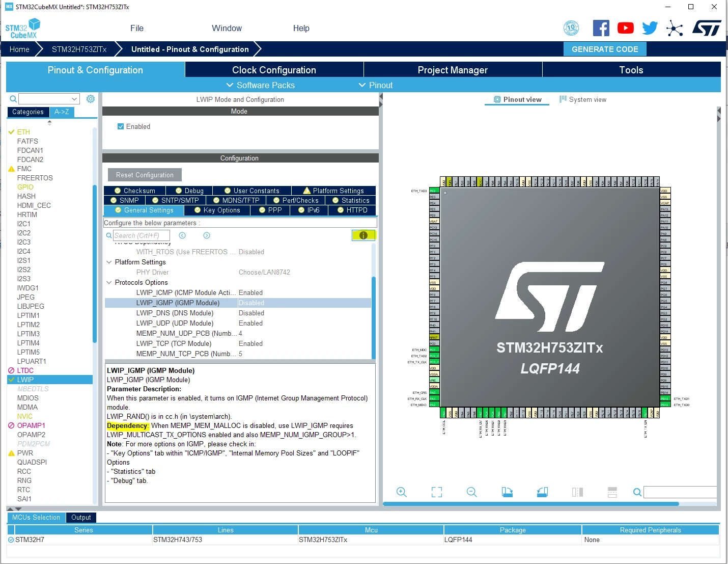Fit the pinout view to screen
728x564 pixels.
pyautogui.click(x=437, y=492)
